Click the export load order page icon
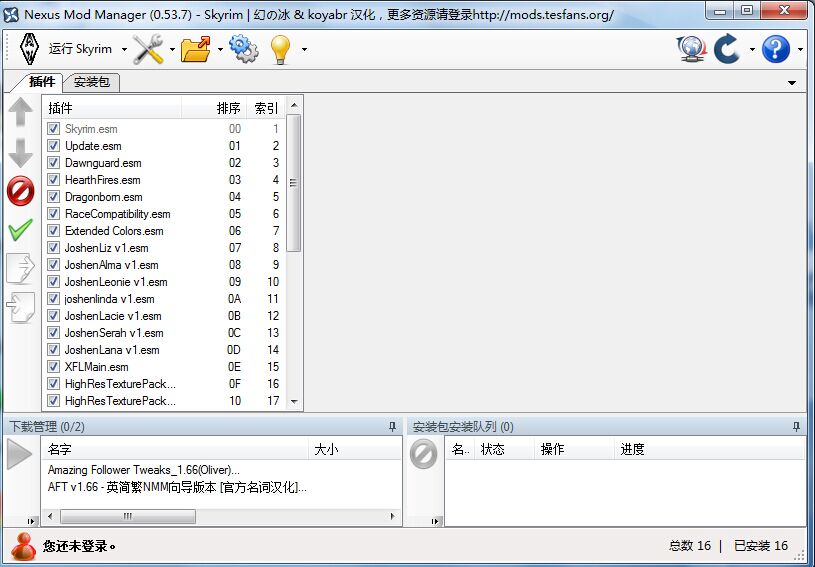Screen dimensions: 815x567 pos(21,268)
